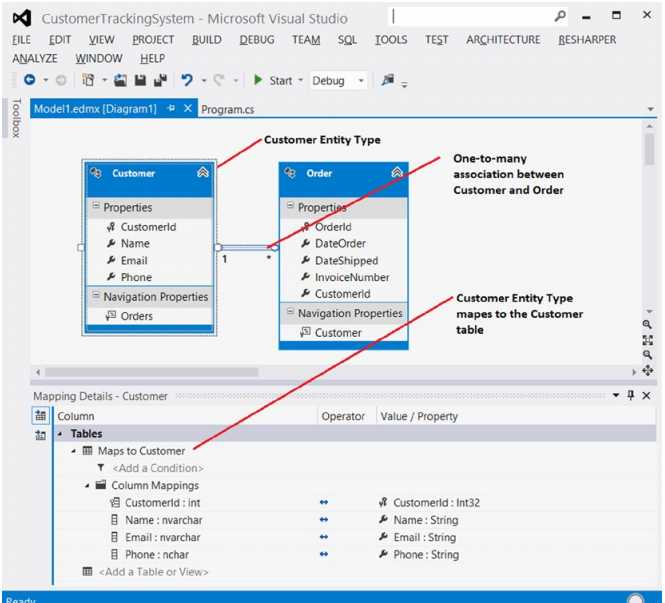Click <Add a Table or View> row
The image size is (665, 603).
point(153,572)
